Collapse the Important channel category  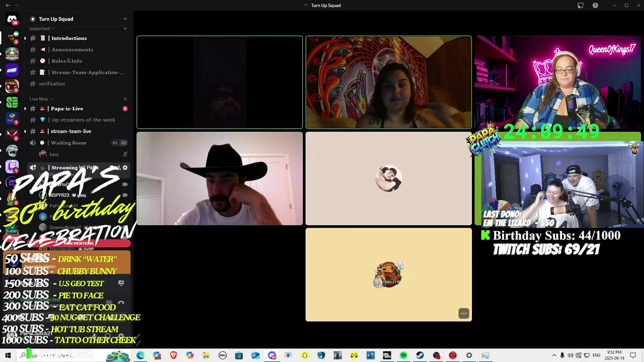42,29
